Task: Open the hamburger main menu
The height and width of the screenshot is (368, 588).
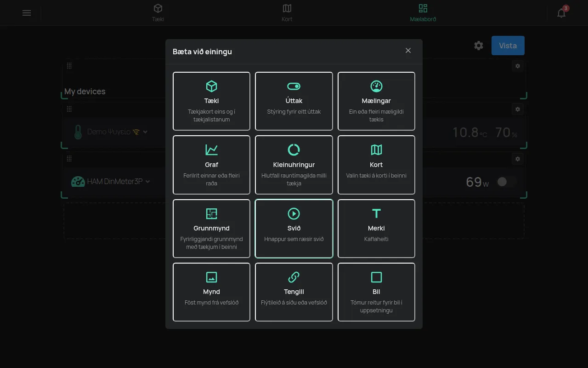Action: pyautogui.click(x=27, y=13)
